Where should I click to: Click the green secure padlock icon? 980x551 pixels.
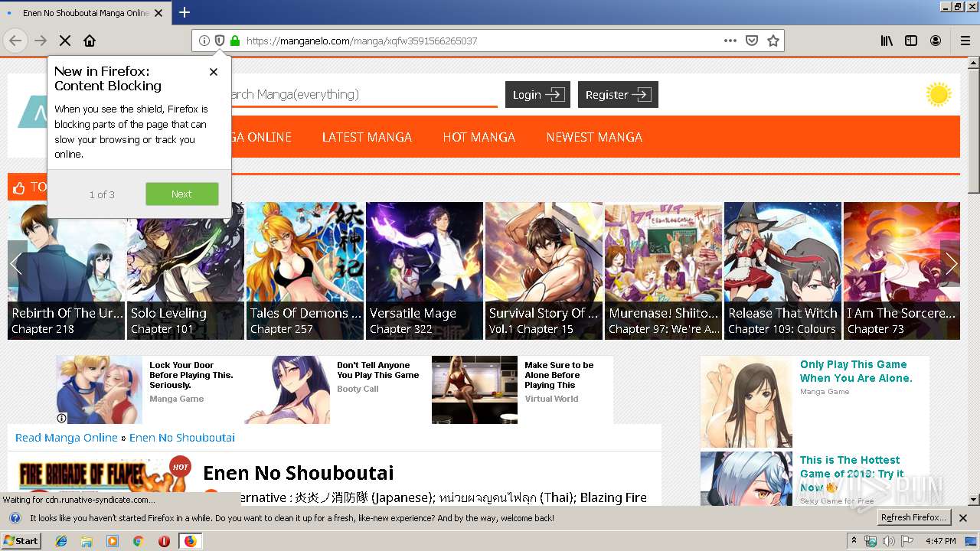click(x=235, y=41)
